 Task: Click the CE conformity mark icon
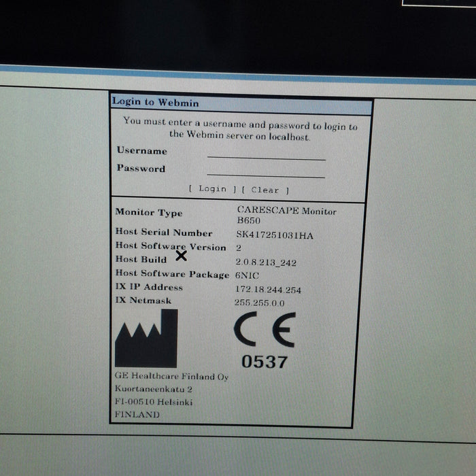[x=265, y=331]
